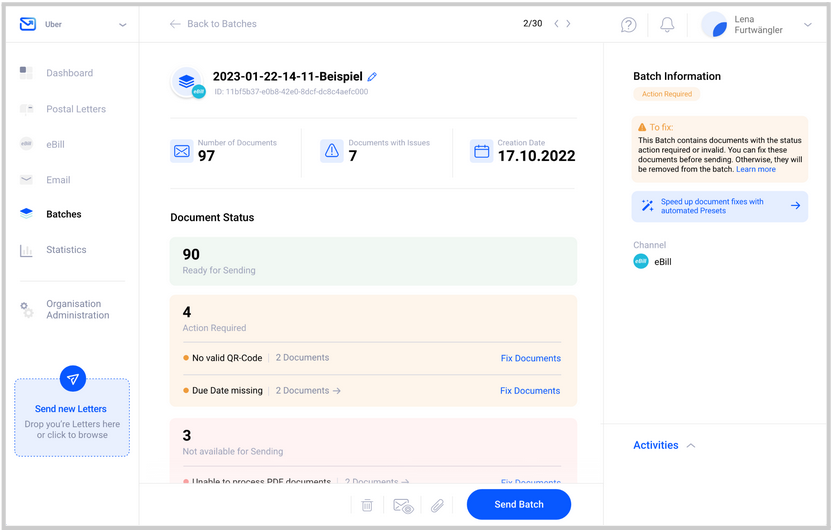
Task: Click the To fix warning triangle icon
Action: [x=642, y=127]
